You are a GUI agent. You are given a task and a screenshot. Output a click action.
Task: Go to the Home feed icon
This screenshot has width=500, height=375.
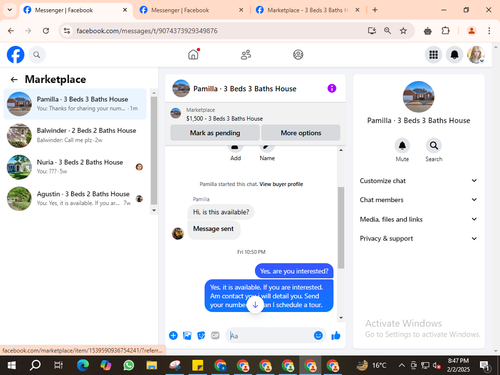[x=193, y=54]
